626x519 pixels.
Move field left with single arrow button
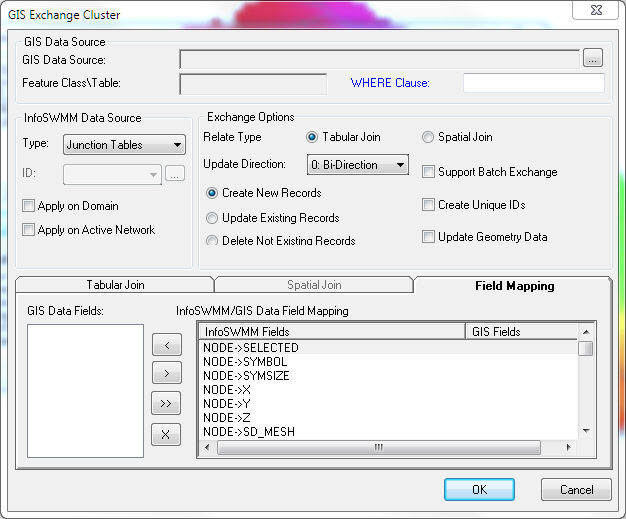tap(166, 345)
